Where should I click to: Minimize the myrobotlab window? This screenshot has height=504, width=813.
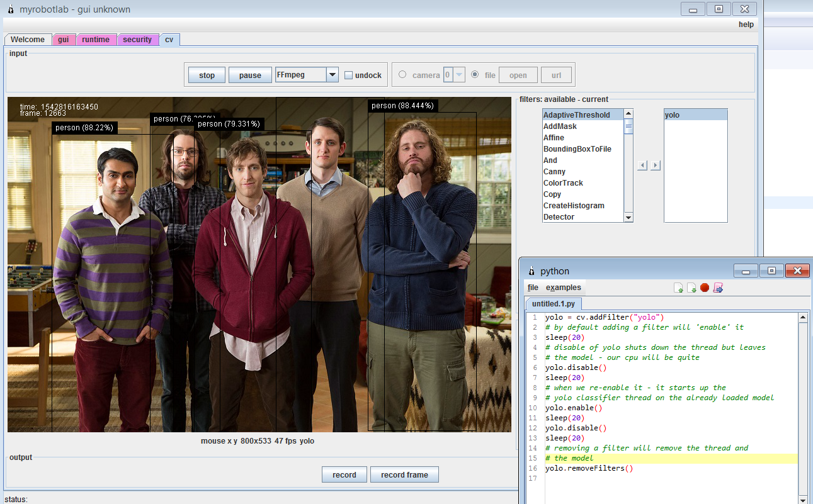point(693,9)
